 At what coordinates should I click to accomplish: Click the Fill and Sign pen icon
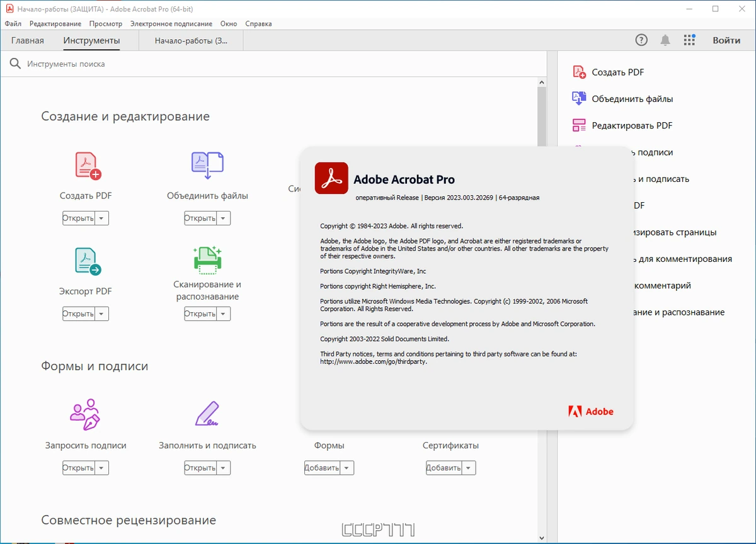pos(207,414)
